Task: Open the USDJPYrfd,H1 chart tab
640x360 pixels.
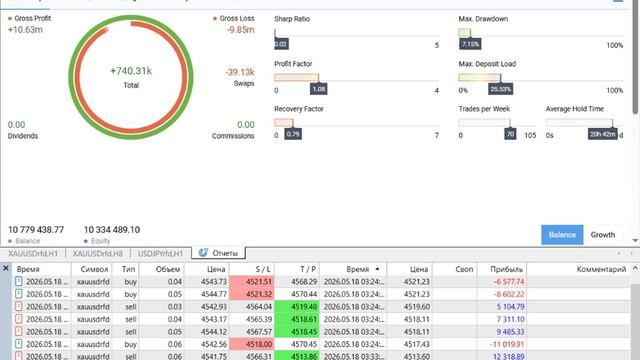Action: click(x=160, y=253)
